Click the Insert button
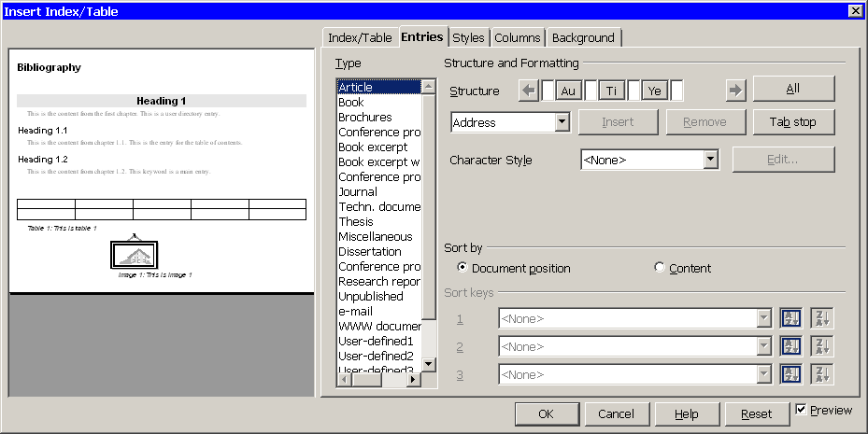Screen dimensions: 868x434 618,122
